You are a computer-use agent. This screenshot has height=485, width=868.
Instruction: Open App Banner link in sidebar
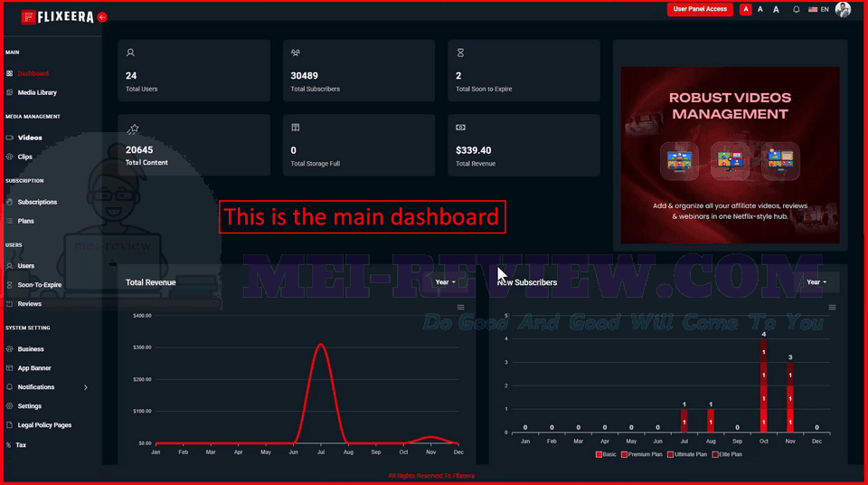pyautogui.click(x=34, y=368)
